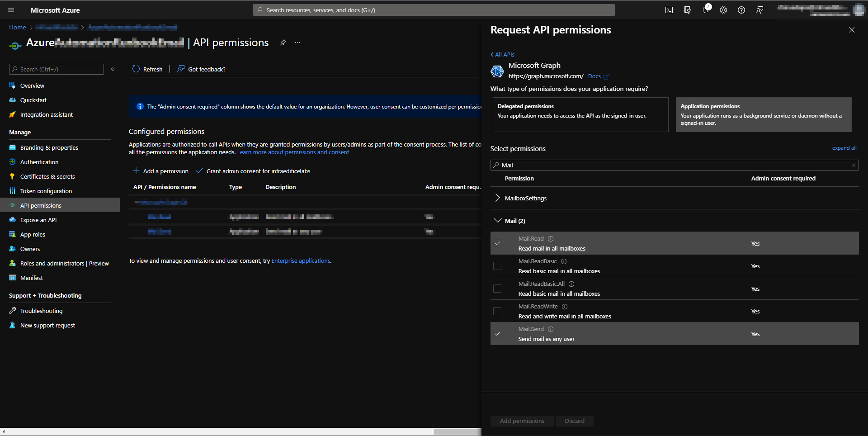Screen dimensions: 868x436
Task: Clear the Mail search filter
Action: click(x=854, y=165)
